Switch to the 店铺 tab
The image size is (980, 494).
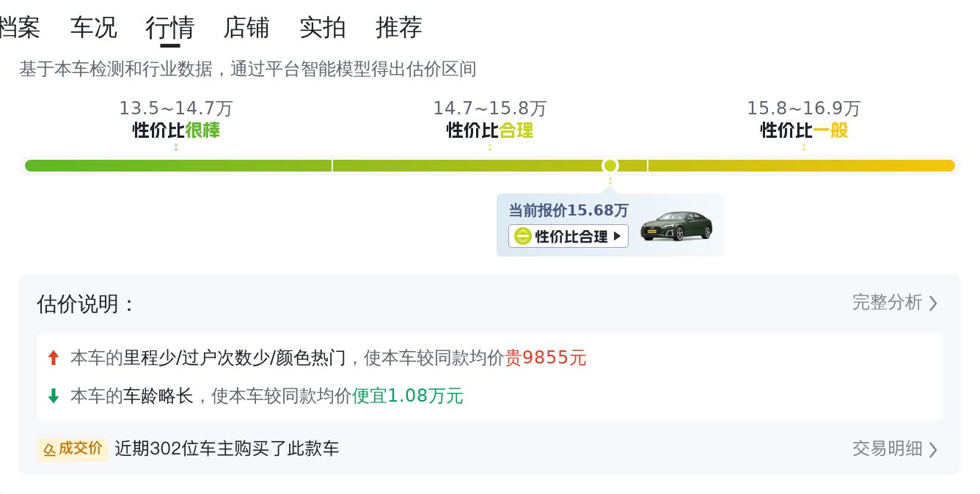point(246,28)
